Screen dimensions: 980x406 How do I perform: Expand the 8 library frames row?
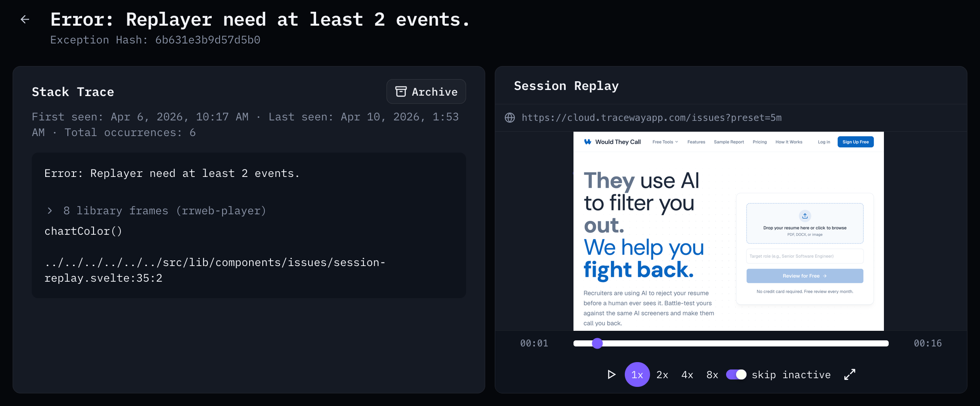[156, 211]
